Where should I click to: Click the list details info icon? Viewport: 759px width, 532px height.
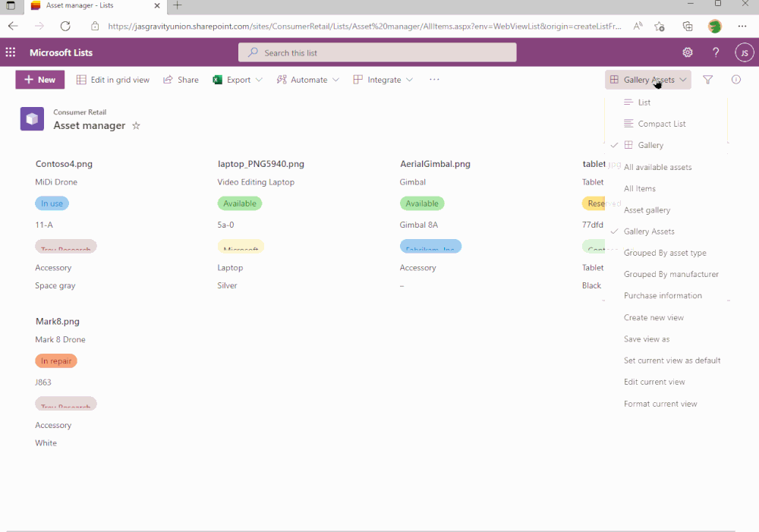[735, 80]
